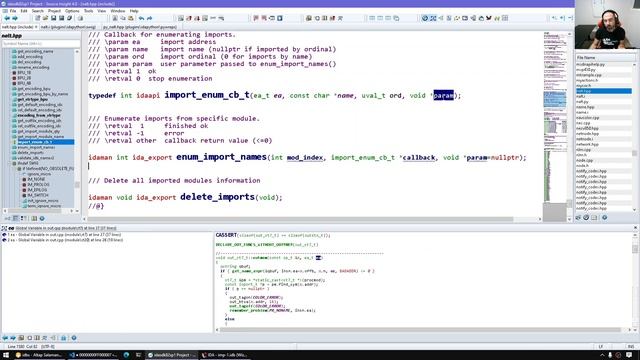
Task: Select delete_imports in symbol list
Action: [31, 152]
